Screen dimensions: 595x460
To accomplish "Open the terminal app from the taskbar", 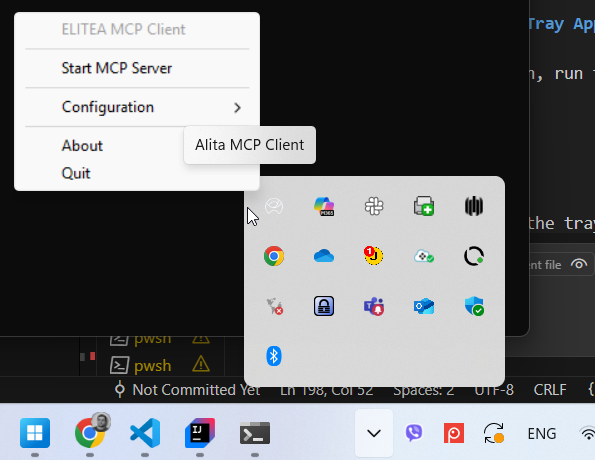I will point(255,433).
